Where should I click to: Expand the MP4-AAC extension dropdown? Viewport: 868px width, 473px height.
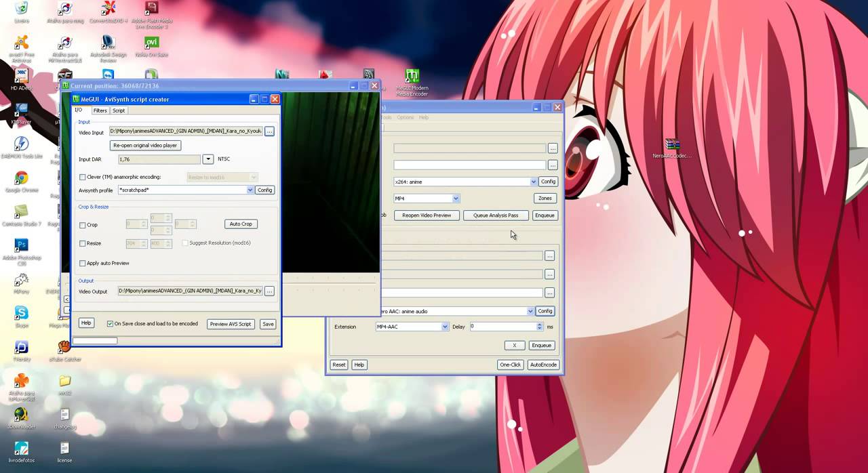click(445, 327)
